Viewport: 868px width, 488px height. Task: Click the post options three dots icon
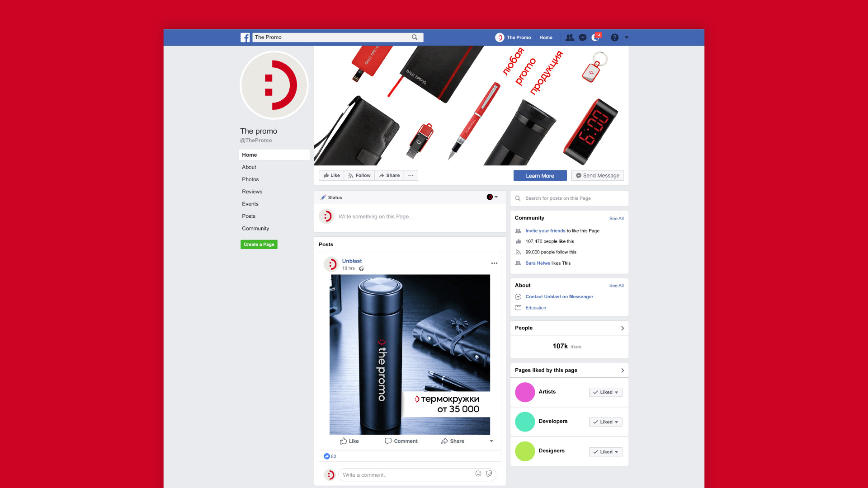pyautogui.click(x=494, y=263)
